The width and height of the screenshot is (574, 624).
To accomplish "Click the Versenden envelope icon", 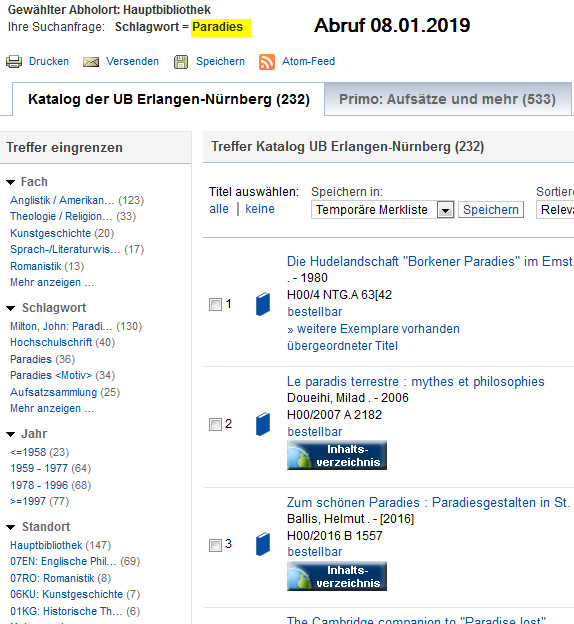I will pyautogui.click(x=91, y=62).
